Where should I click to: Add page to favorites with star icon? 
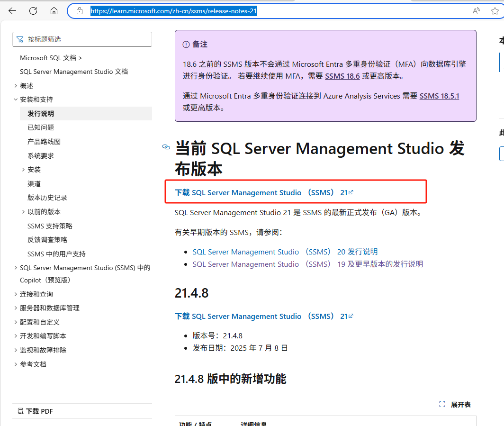click(x=495, y=11)
